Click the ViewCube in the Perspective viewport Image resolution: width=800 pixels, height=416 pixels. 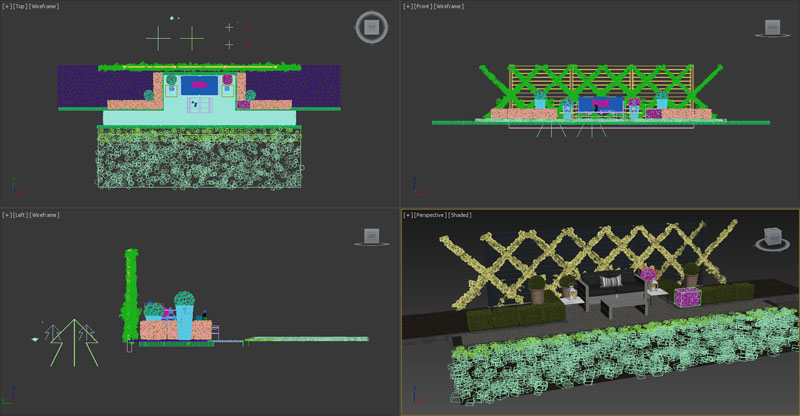click(771, 239)
